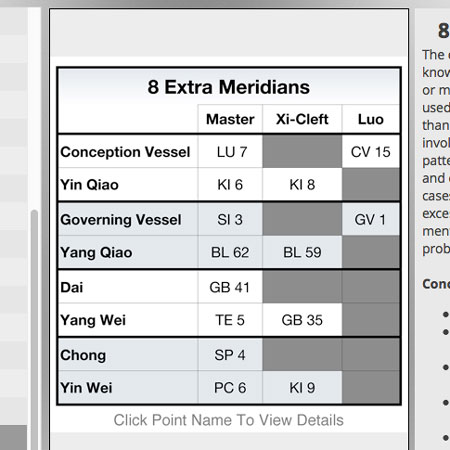Open the TE 5 master point

pos(230,320)
